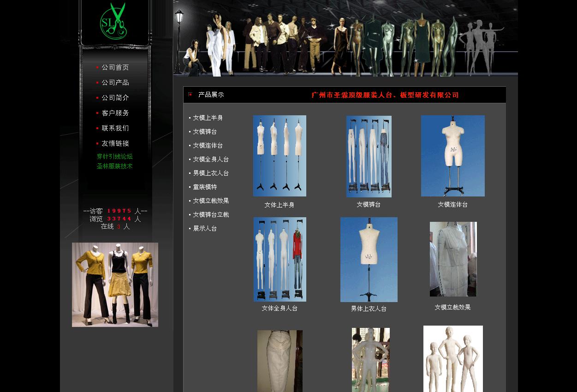577x392 pixels.
Task: Select the 女模上半身 category link
Action: point(208,118)
